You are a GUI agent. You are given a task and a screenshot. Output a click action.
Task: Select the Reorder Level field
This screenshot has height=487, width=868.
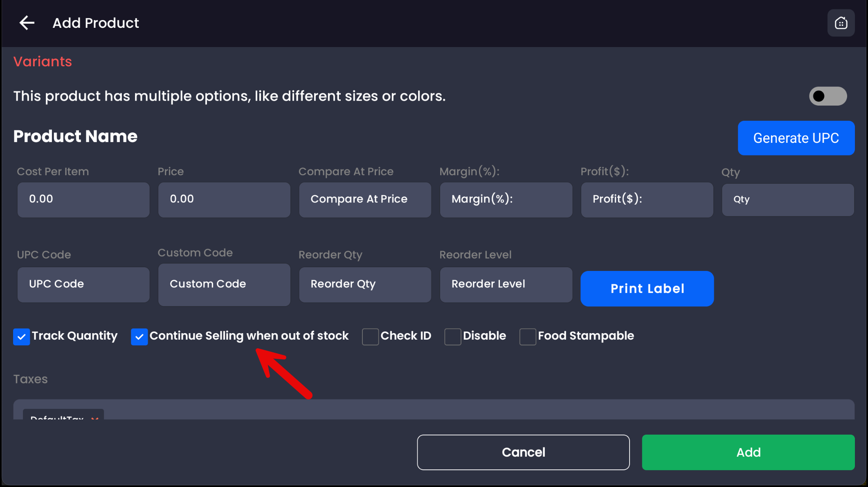click(x=506, y=284)
